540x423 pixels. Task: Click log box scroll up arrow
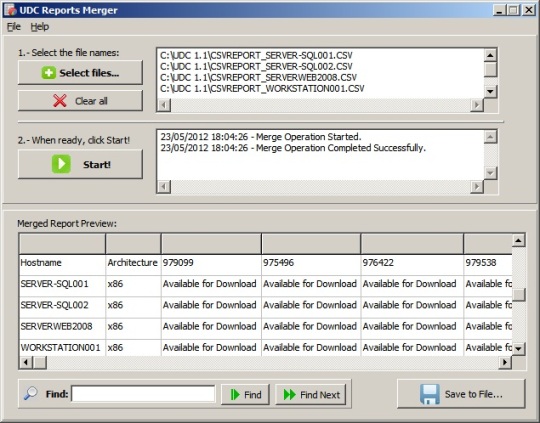point(490,137)
